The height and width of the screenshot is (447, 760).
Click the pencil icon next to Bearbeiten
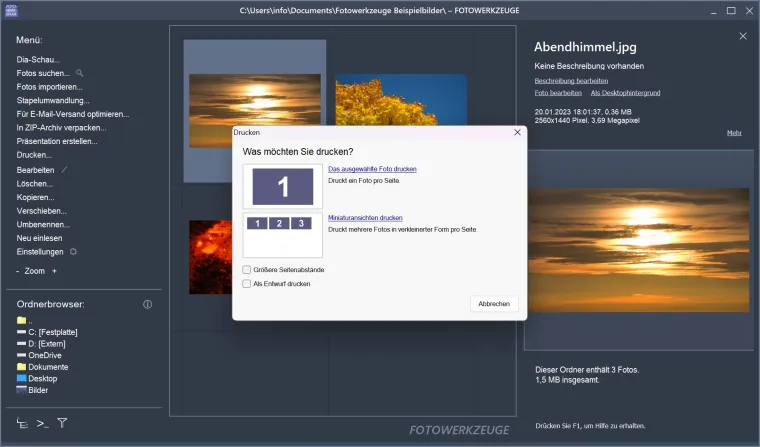(65, 170)
